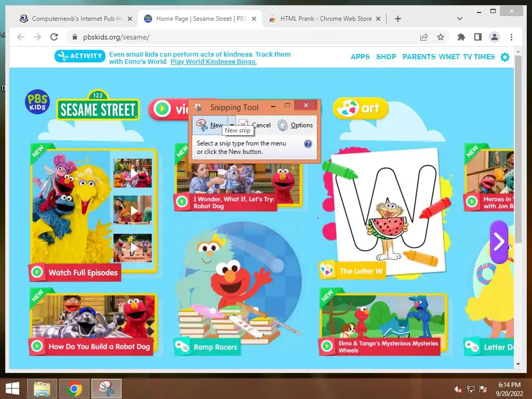Screen dimensions: 532x399
Task: Open the Chrome extensions puzzle icon
Action: (461, 37)
